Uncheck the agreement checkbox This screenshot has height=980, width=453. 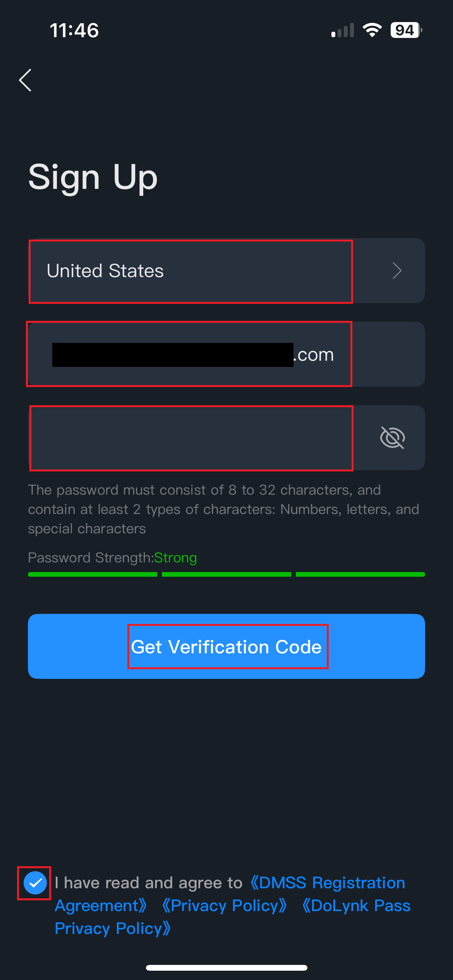(35, 883)
